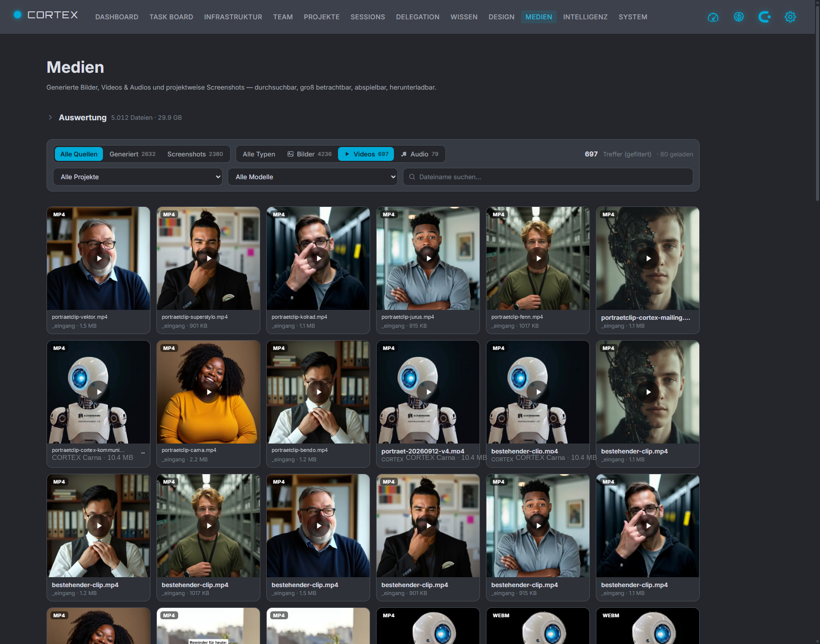Switch to the INTELLIGENZ nav tab

point(585,17)
